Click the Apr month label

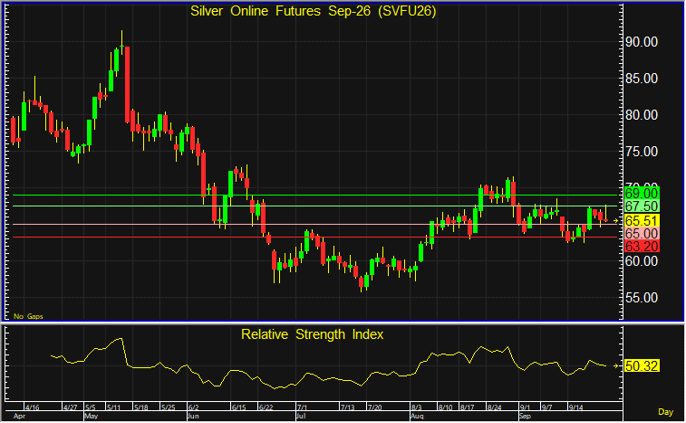(19, 416)
